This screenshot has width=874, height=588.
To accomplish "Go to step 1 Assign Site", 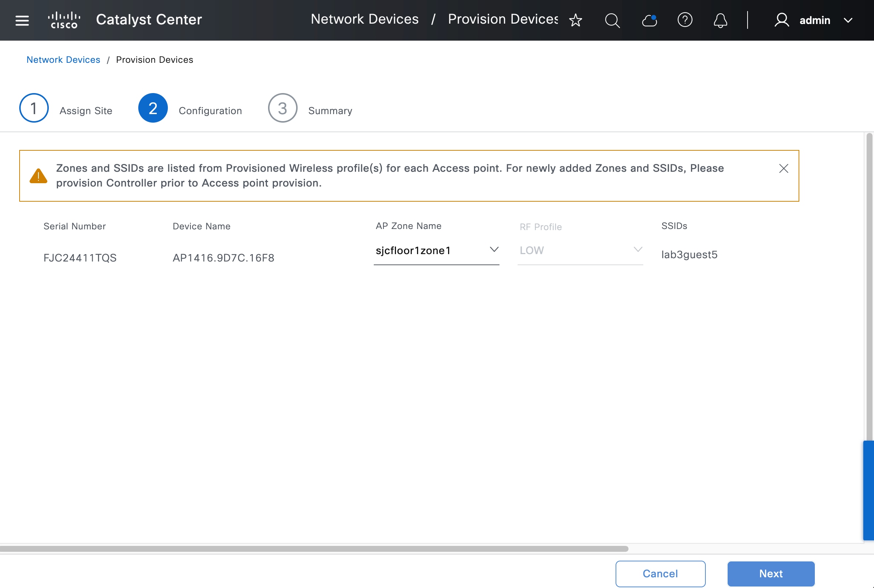I will pyautogui.click(x=34, y=108).
